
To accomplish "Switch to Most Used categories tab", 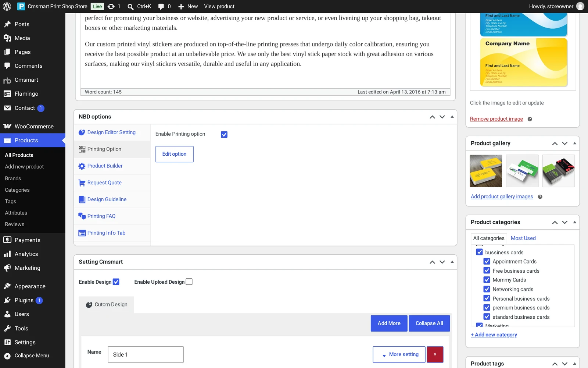I will coord(523,238).
